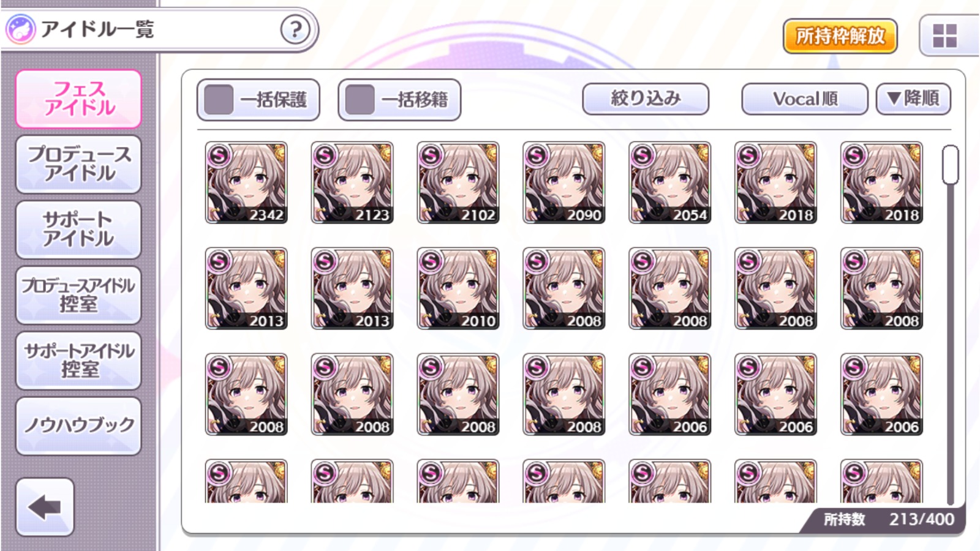
Task: Open the idol card showing 2054
Action: tap(670, 182)
